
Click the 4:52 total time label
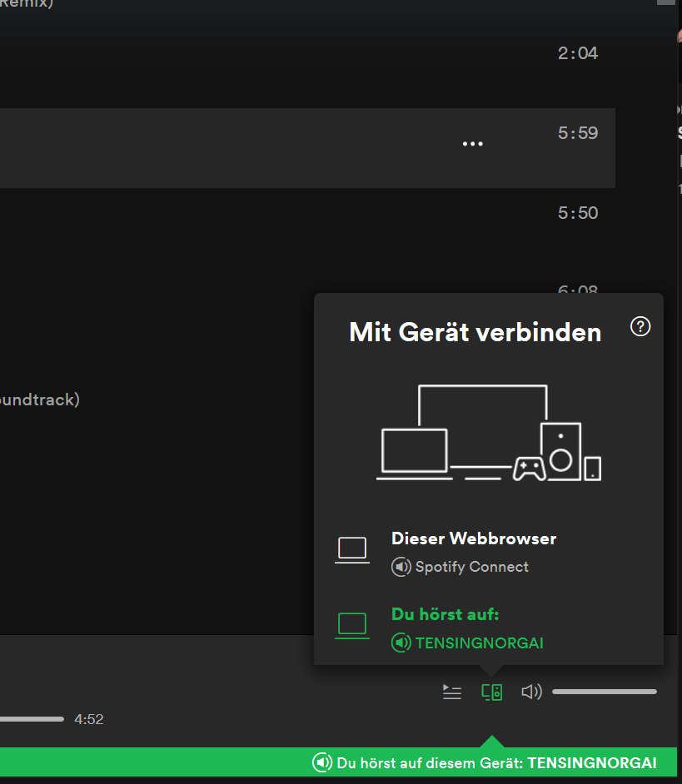pos(88,720)
